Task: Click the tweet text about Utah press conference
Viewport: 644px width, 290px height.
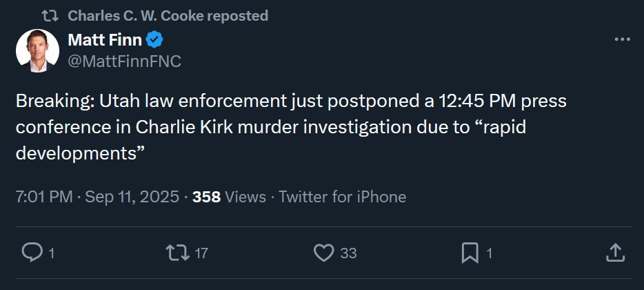Action: tap(290, 128)
